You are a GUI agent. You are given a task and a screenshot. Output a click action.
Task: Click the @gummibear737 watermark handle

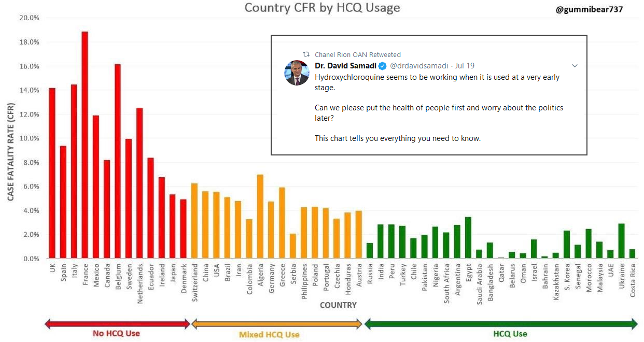click(589, 9)
